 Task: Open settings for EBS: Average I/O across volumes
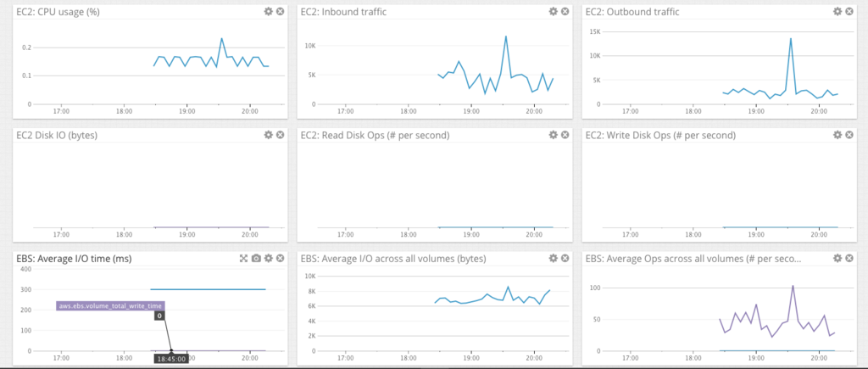click(x=553, y=258)
